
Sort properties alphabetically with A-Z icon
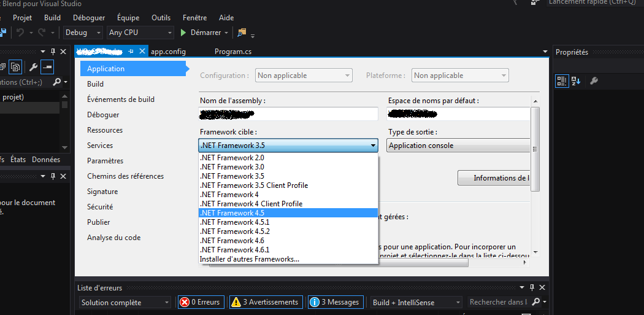[576, 81]
